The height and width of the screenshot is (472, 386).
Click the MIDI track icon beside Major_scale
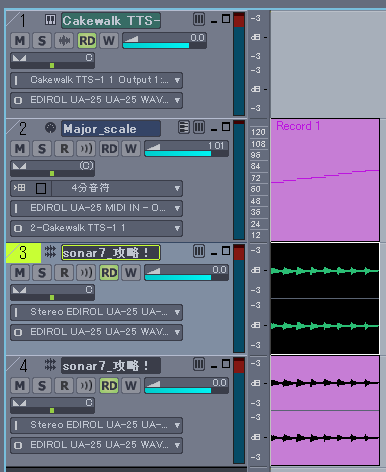click(x=50, y=128)
